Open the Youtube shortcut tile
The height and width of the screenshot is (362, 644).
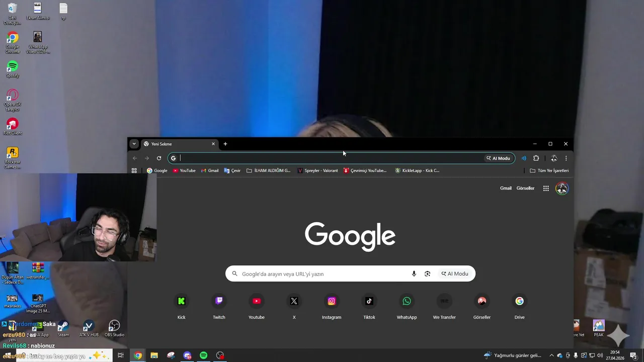[257, 306]
